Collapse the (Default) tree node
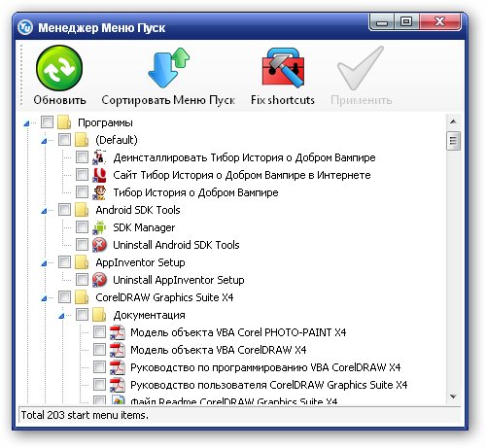Screen dimensions: 486x448 pos(44,141)
